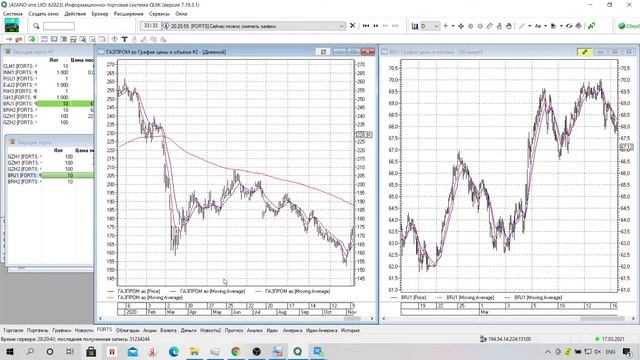The image size is (640, 360).
Task: Open the Окна menu
Action: (181, 14)
